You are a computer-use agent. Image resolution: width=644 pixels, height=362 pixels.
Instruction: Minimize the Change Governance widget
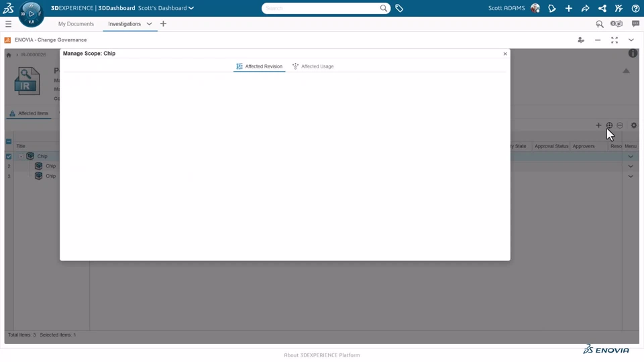(598, 40)
